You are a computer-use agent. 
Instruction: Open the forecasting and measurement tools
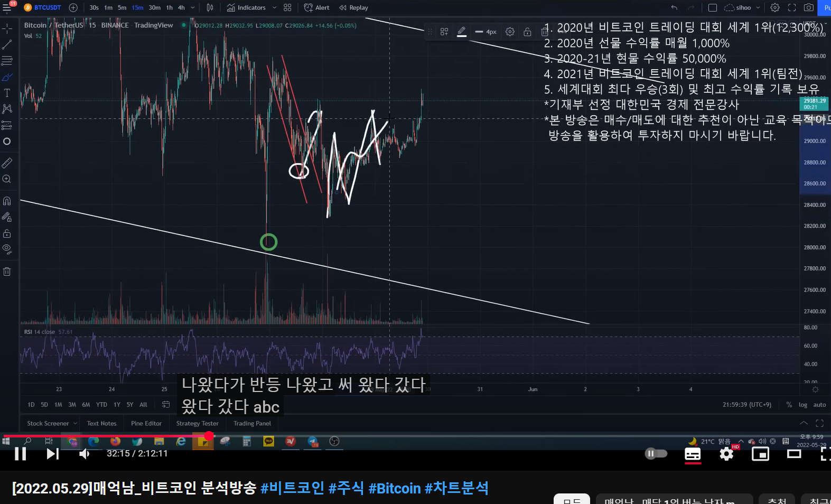pos(7,125)
